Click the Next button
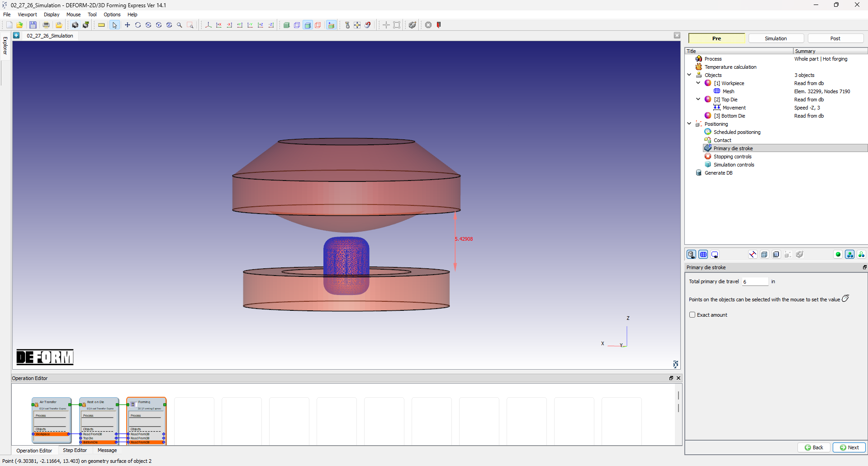The height and width of the screenshot is (466, 868). pos(849,447)
